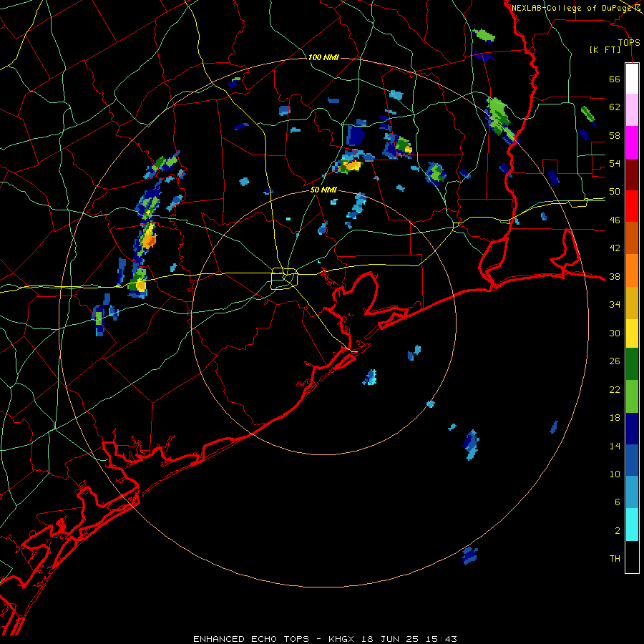The height and width of the screenshot is (644, 644).
Task: Click the yellow highway loop at radar center
Action: click(284, 278)
